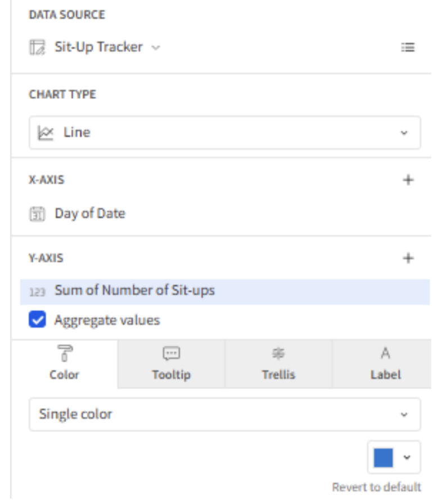This screenshot has width=432, height=504.
Task: Click Revert to default link
Action: click(x=376, y=487)
